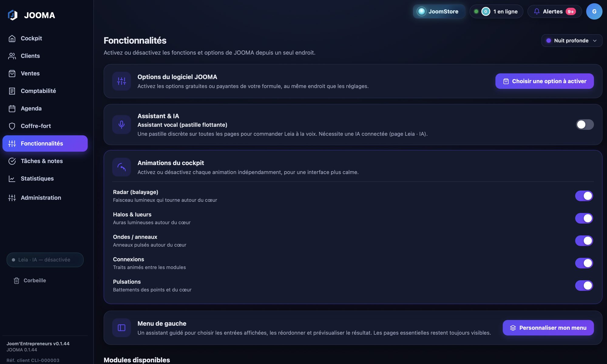Click the Coffre-fort shield icon
This screenshot has height=364, width=607.
click(12, 126)
